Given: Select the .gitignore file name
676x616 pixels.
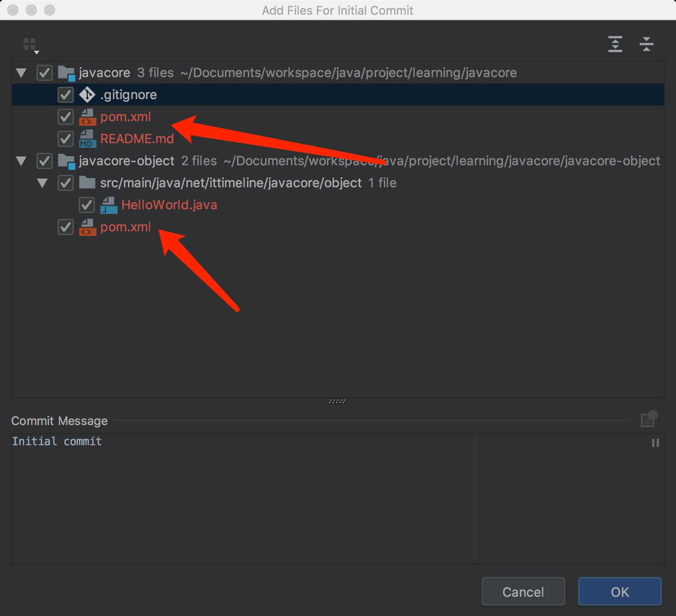Looking at the screenshot, I should pyautogui.click(x=129, y=95).
